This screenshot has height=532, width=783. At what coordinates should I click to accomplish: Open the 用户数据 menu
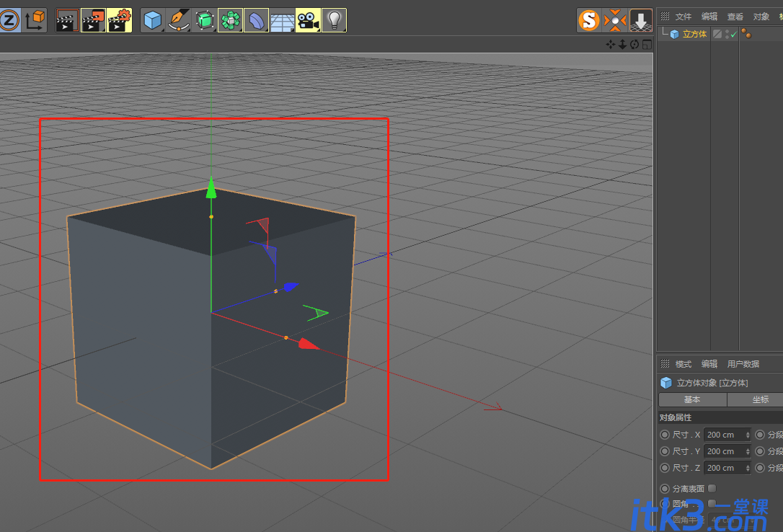(743, 364)
